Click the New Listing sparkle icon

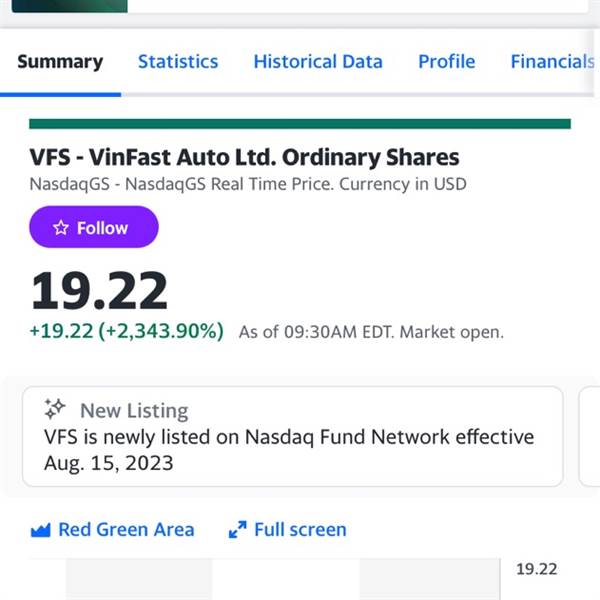point(55,409)
